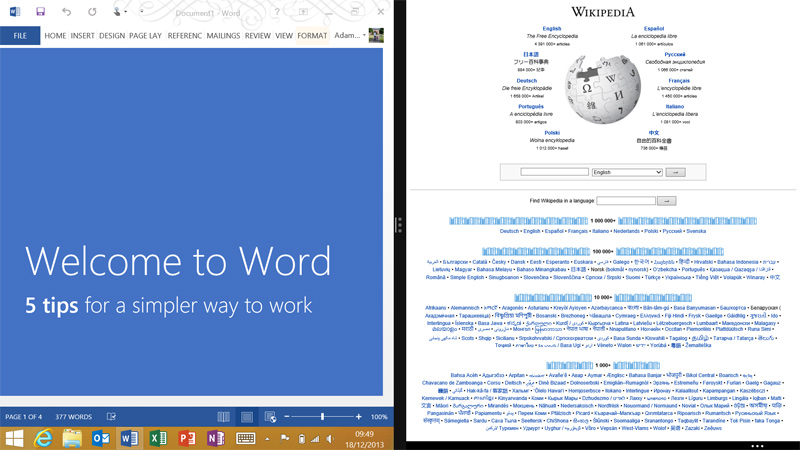Click PAGE 1 OF 4 in status bar

[x=23, y=417]
